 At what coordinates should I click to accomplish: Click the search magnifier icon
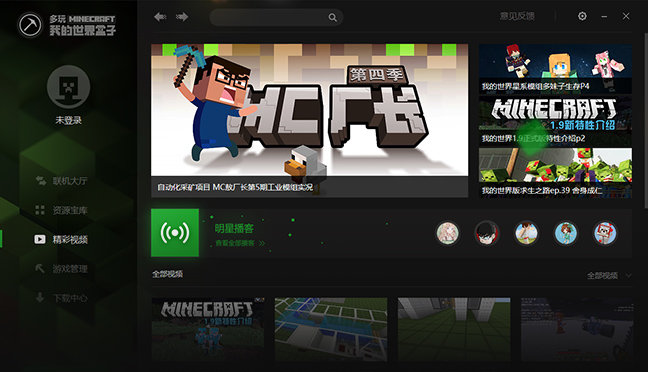click(x=332, y=17)
